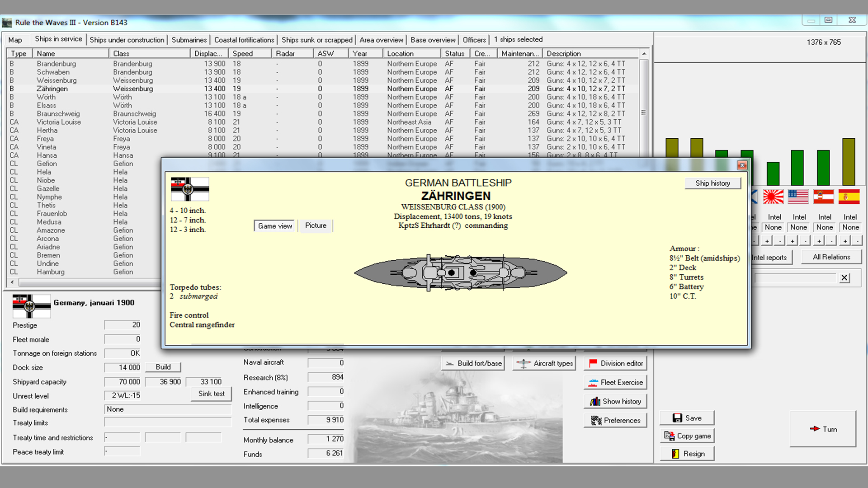Screen dimensions: 868x488
Task: Click Copy game button
Action: pyautogui.click(x=687, y=436)
